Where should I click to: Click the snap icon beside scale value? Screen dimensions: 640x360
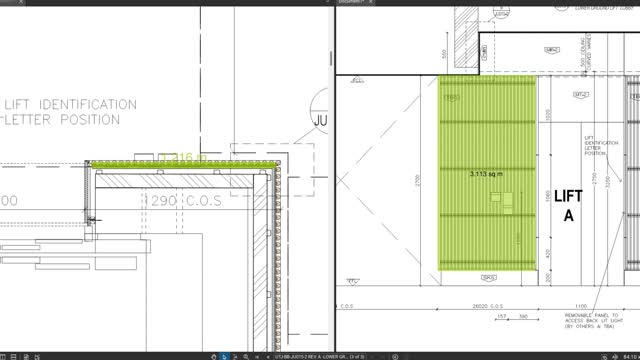(616, 357)
